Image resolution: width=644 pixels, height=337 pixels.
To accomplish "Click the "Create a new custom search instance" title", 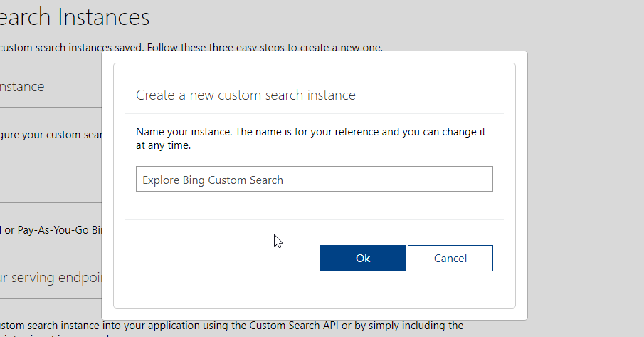I will click(246, 95).
